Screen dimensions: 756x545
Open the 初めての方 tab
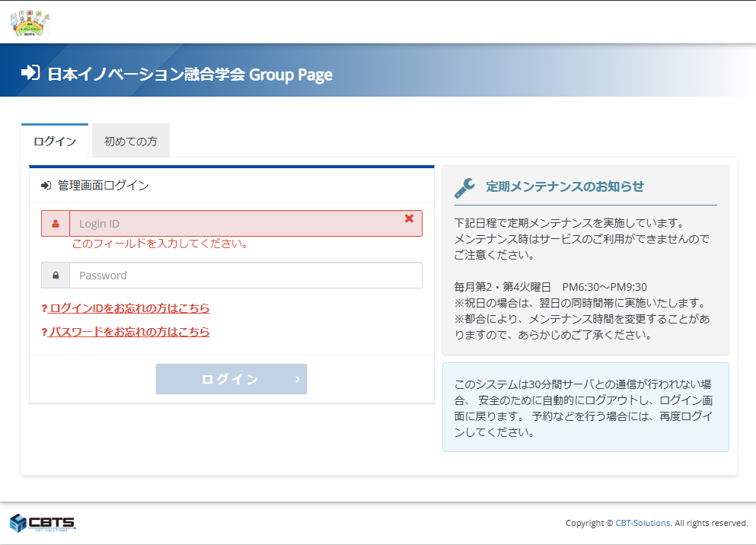131,142
